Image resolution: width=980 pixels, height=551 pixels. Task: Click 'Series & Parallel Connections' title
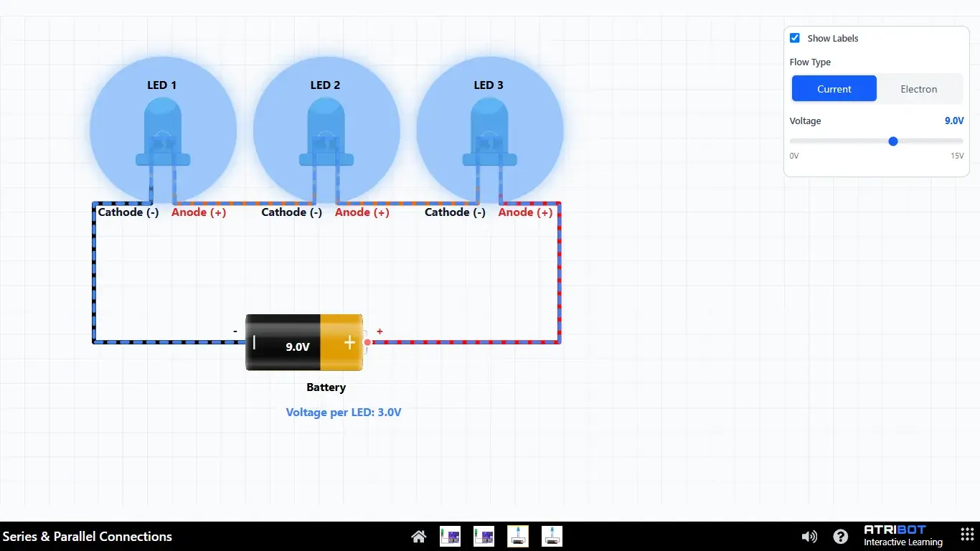[88, 537]
